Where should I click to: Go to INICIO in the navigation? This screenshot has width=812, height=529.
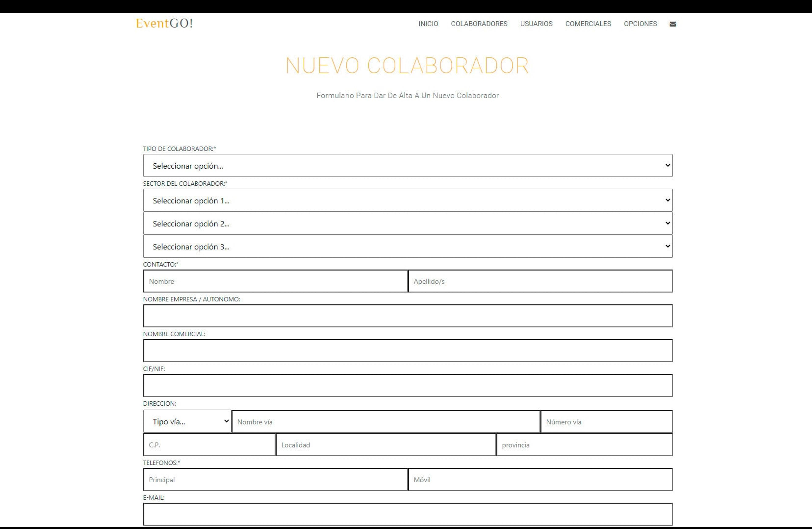coord(428,24)
